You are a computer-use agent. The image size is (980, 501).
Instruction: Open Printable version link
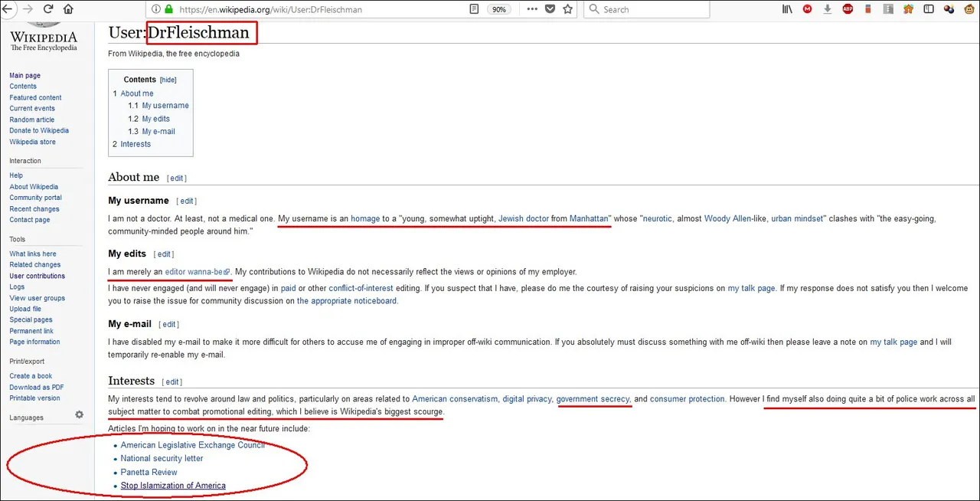34,398
